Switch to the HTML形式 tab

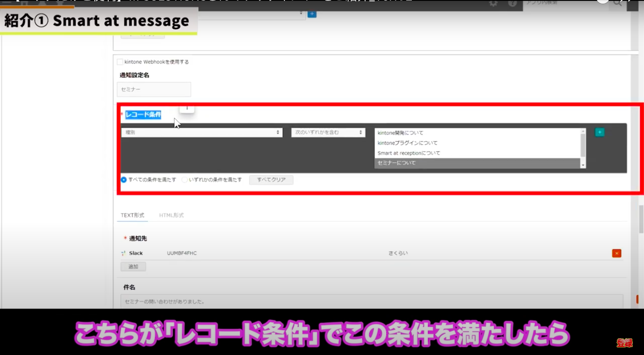171,216
